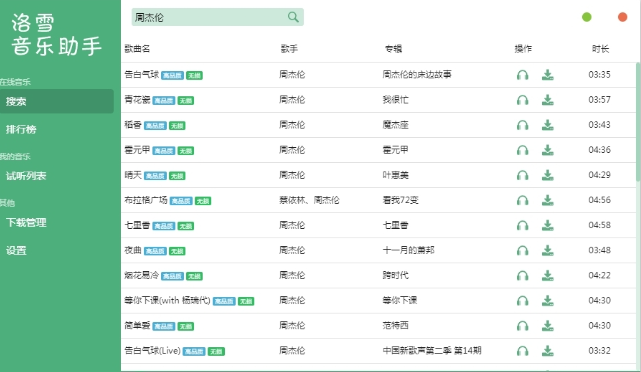
Task: Preview 等你下课 using headphone icon
Action: coord(522,301)
